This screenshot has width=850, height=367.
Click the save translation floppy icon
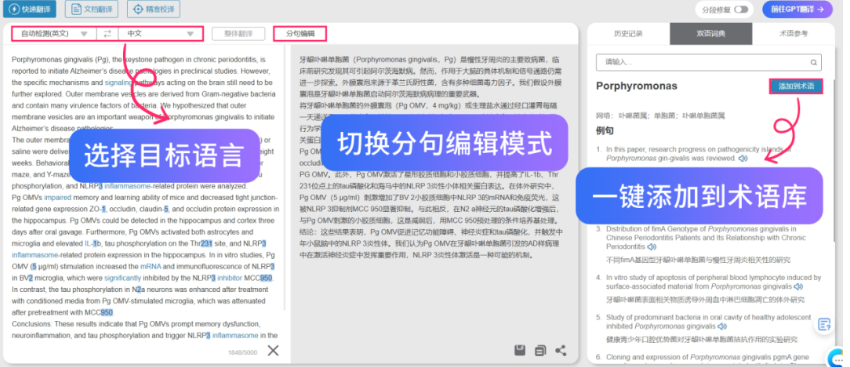point(519,350)
